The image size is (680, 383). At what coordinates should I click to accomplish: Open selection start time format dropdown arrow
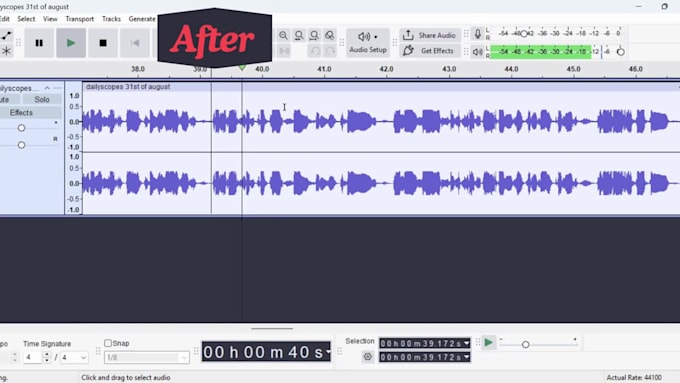pos(467,343)
